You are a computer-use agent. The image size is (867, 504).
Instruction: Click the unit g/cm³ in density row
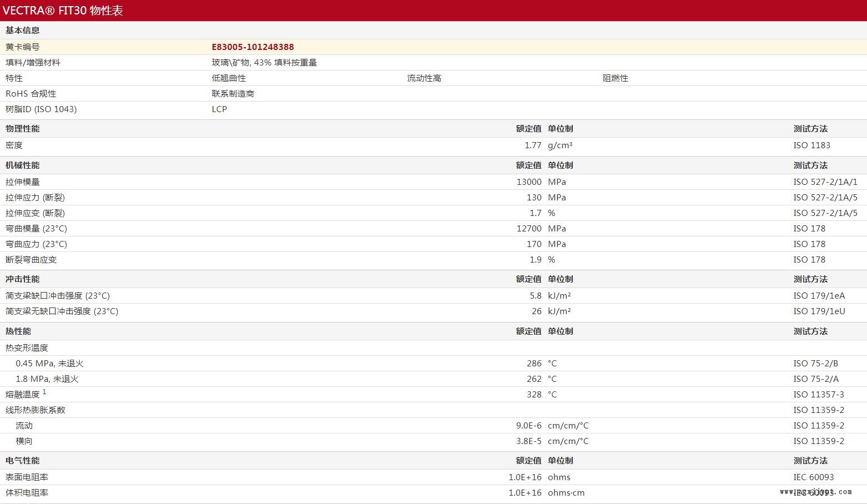[x=560, y=145]
